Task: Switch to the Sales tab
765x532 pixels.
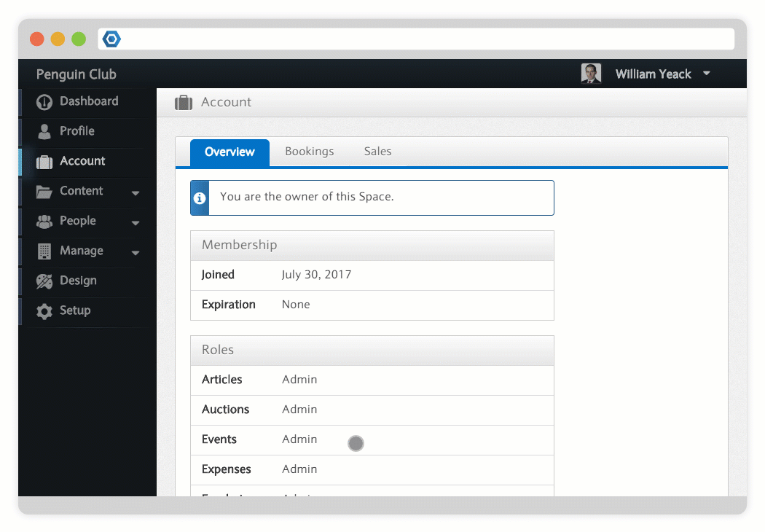Action: coord(377,152)
